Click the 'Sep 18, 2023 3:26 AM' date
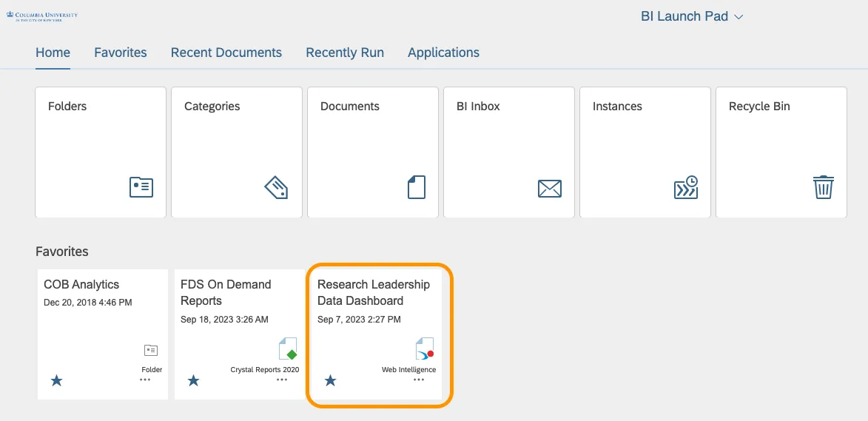Viewport: 868px width, 421px height. (x=224, y=319)
